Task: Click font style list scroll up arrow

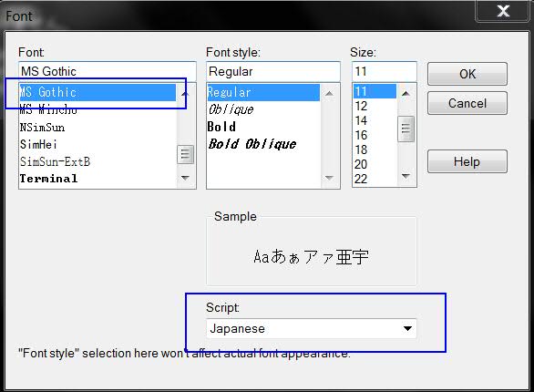Action: [329, 93]
